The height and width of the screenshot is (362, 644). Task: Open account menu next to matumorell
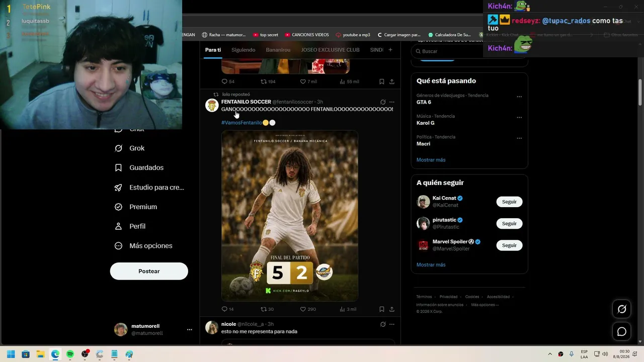tap(189, 330)
